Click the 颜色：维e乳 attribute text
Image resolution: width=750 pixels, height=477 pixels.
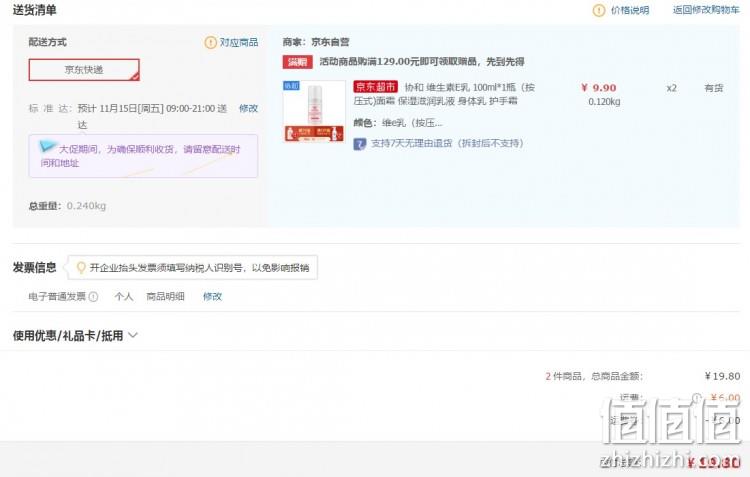point(398,123)
